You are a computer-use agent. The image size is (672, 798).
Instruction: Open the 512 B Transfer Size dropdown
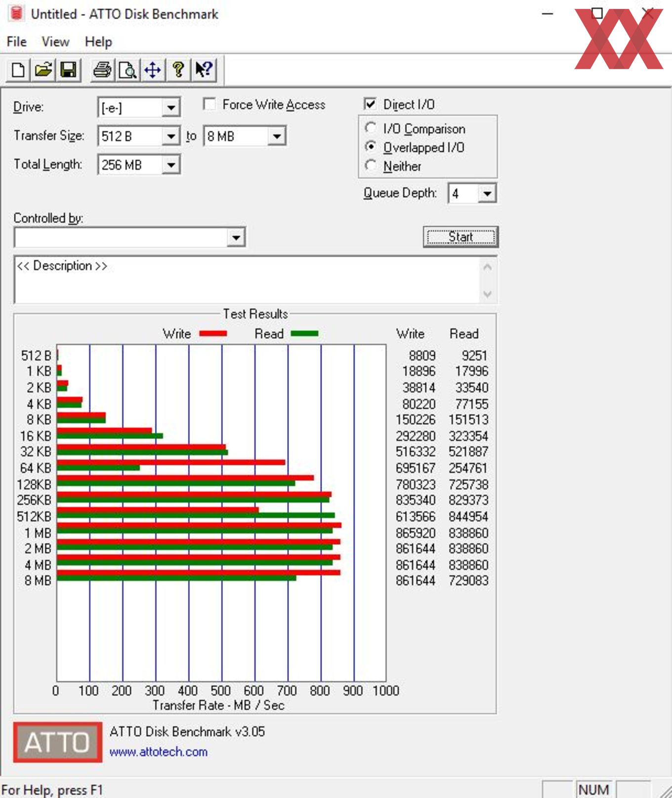coord(171,136)
